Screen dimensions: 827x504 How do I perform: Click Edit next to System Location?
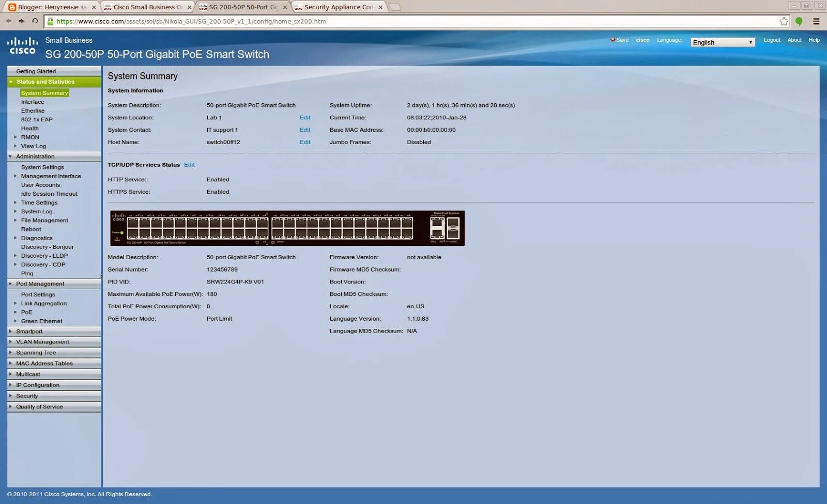[305, 118]
